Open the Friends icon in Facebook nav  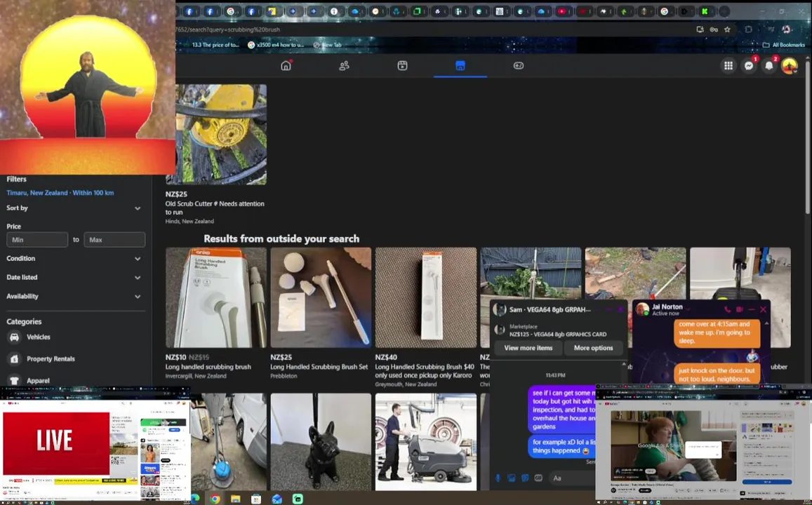344,66
